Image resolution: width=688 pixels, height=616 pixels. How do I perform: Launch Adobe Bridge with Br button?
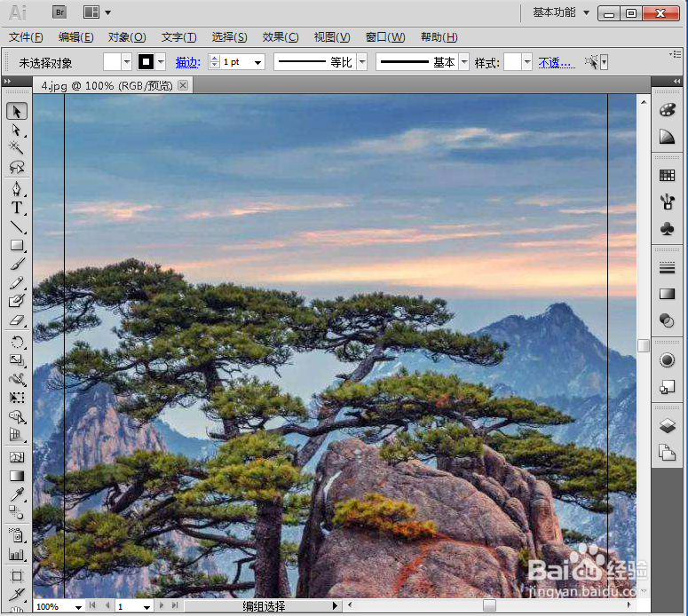coord(59,12)
